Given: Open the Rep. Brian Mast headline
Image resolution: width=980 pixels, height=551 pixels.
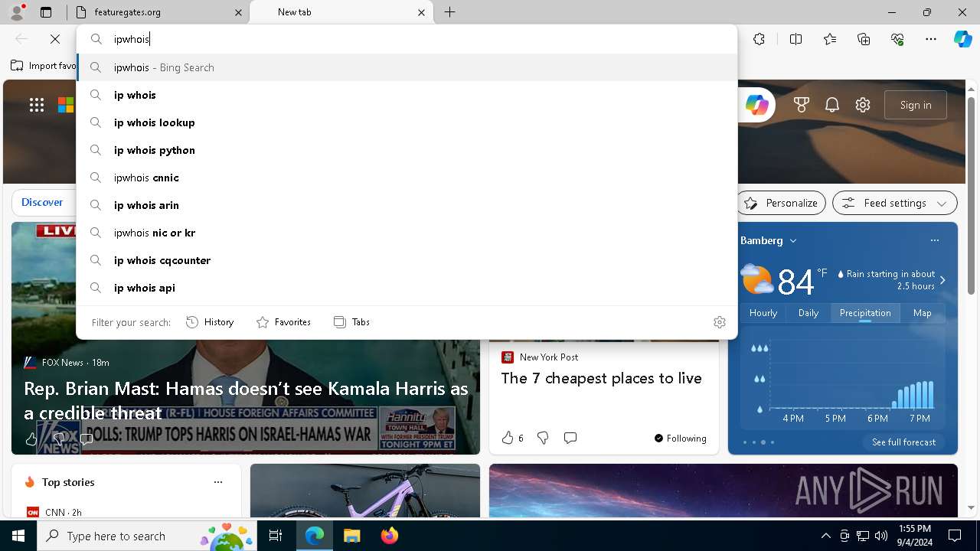Looking at the screenshot, I should click(x=246, y=400).
